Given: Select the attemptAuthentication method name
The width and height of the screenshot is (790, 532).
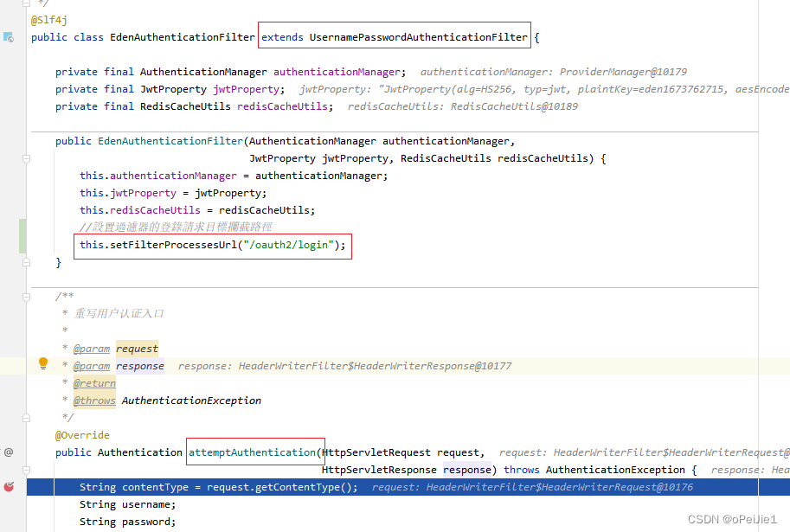Looking at the screenshot, I should click(x=254, y=452).
